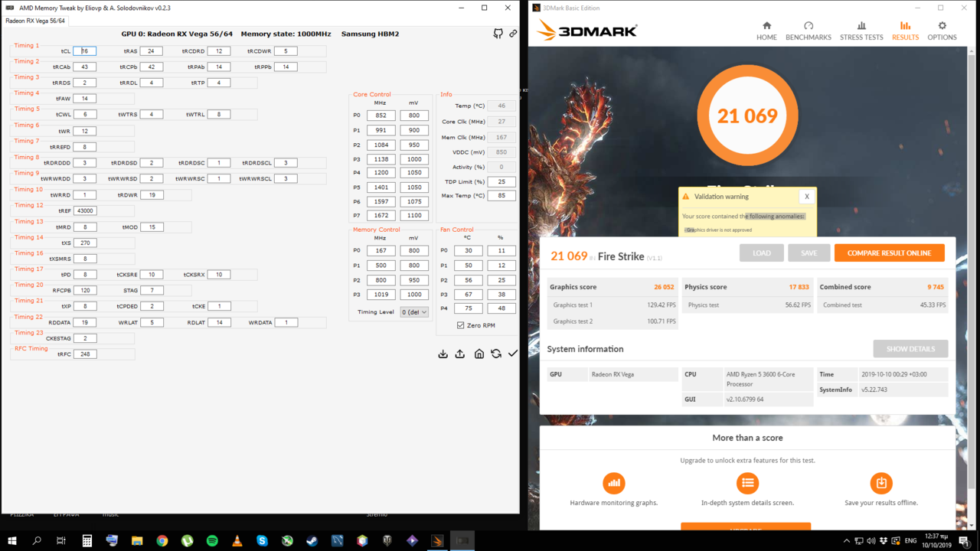The height and width of the screenshot is (551, 980).
Task: Open Task View from the taskbar
Action: pos(61,540)
